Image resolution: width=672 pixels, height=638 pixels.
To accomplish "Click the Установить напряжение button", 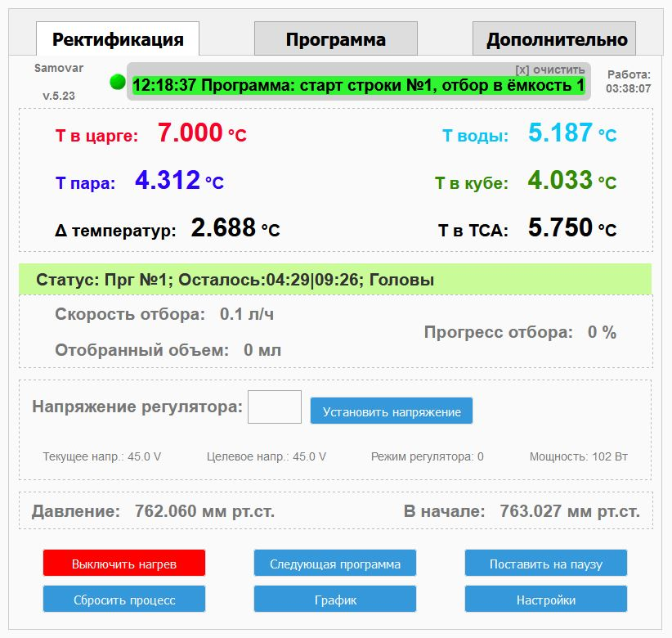I will pos(392,411).
